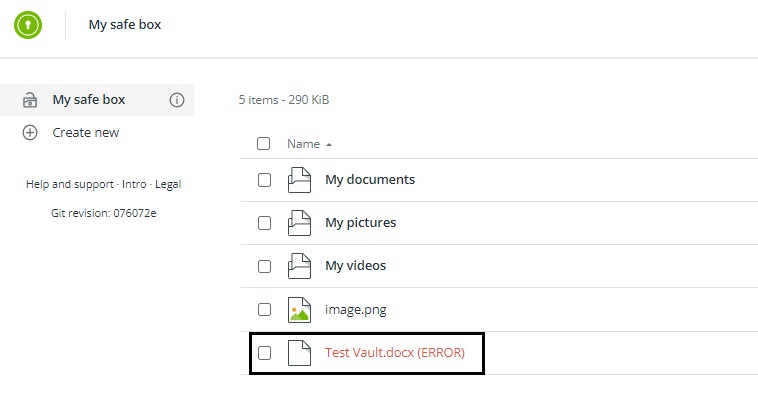Open the My pictures folder icon
Viewport: 758px width, 405px height.
[299, 223]
